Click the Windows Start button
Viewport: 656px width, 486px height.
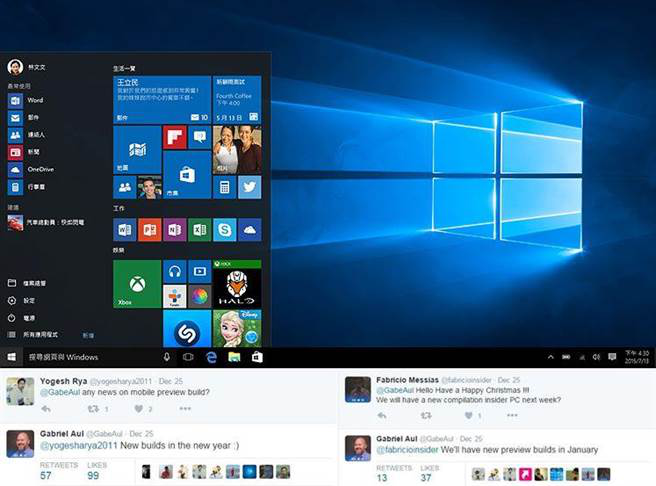pyautogui.click(x=12, y=357)
